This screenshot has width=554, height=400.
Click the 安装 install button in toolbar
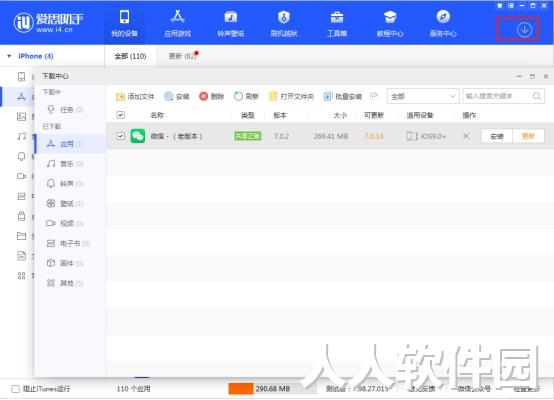tap(177, 96)
